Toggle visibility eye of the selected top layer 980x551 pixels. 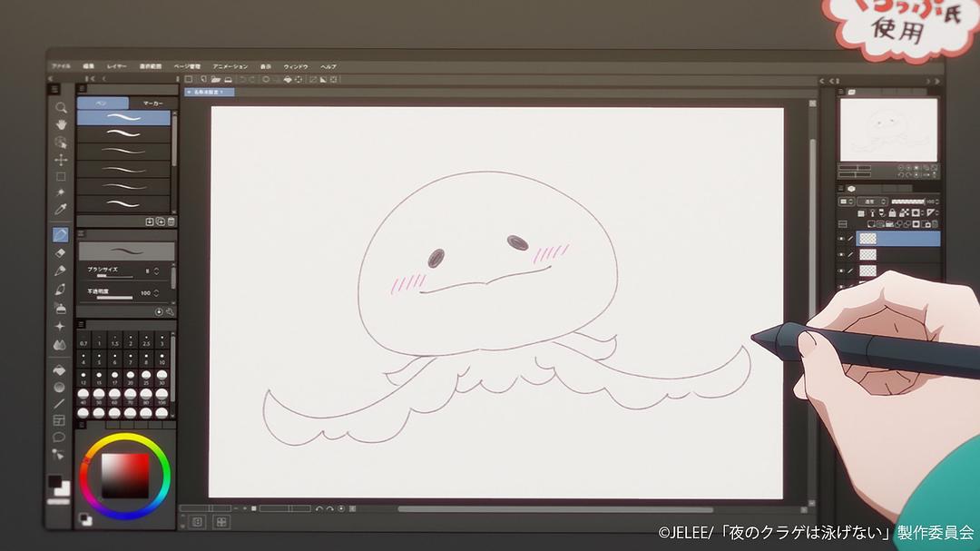click(x=841, y=239)
